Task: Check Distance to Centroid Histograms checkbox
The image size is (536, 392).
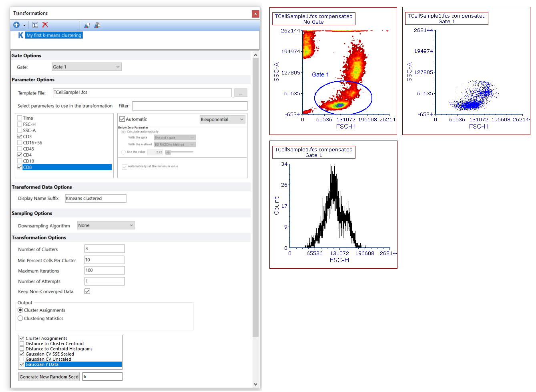Action: (22, 349)
